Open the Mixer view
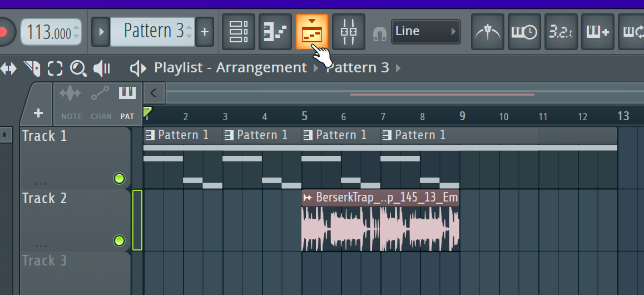The height and width of the screenshot is (295, 644). pyautogui.click(x=349, y=32)
